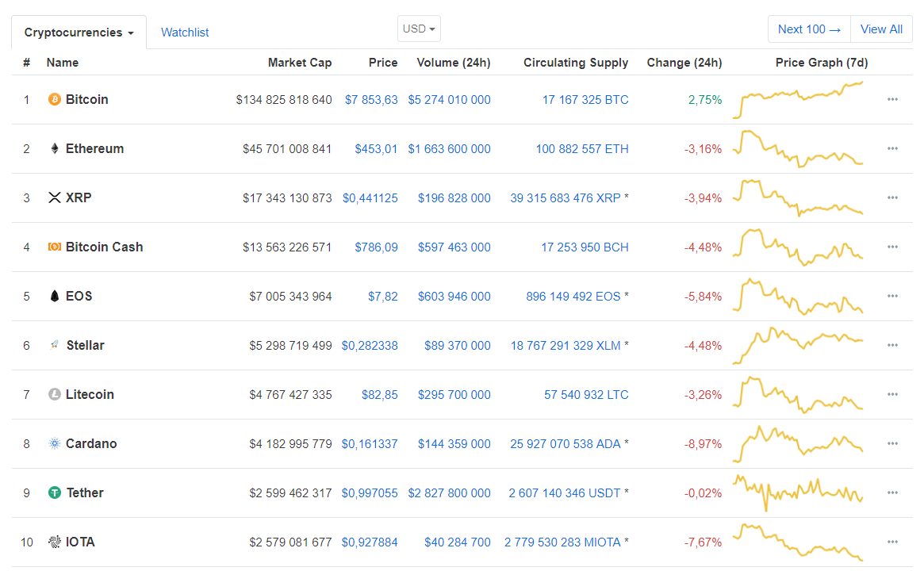Image resolution: width=924 pixels, height=571 pixels.
Task: Click the Bitcoin 7-day price graph
Action: 798,100
